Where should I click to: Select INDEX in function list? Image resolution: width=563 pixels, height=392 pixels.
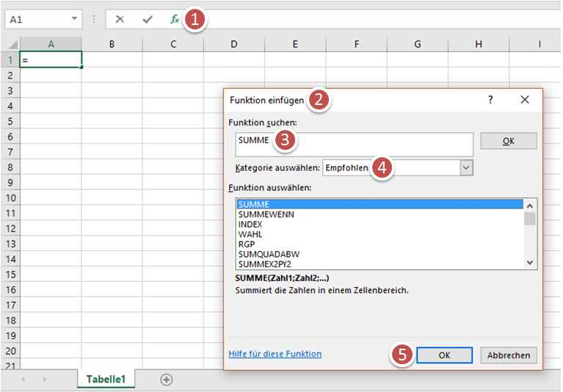click(x=380, y=225)
